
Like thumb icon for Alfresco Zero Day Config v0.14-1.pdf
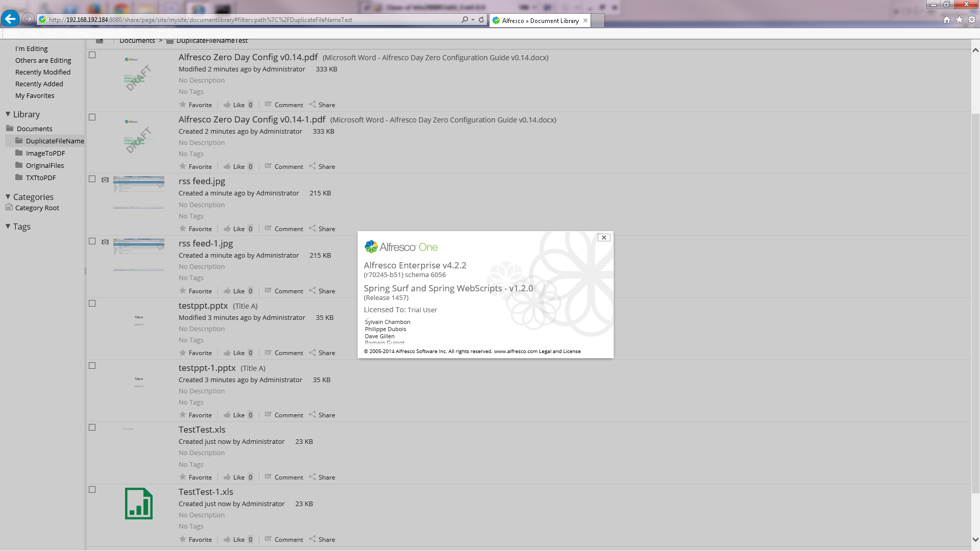[227, 166]
